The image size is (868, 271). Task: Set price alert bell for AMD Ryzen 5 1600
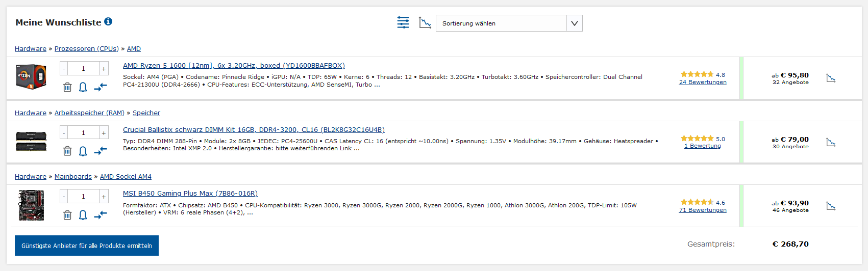(83, 87)
